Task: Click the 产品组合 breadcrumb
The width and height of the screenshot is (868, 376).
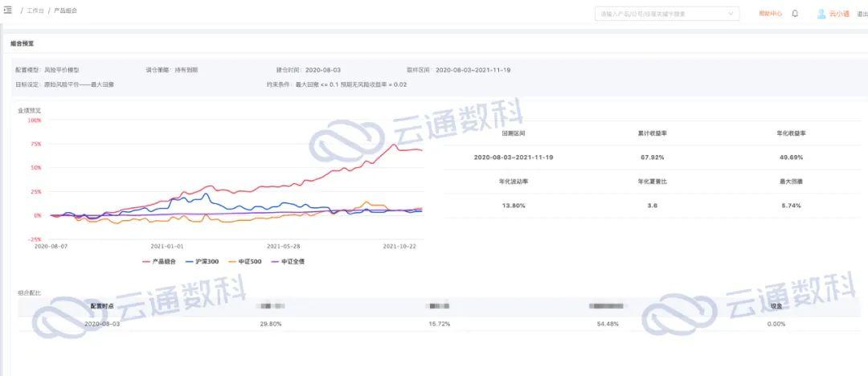Action: coord(66,11)
